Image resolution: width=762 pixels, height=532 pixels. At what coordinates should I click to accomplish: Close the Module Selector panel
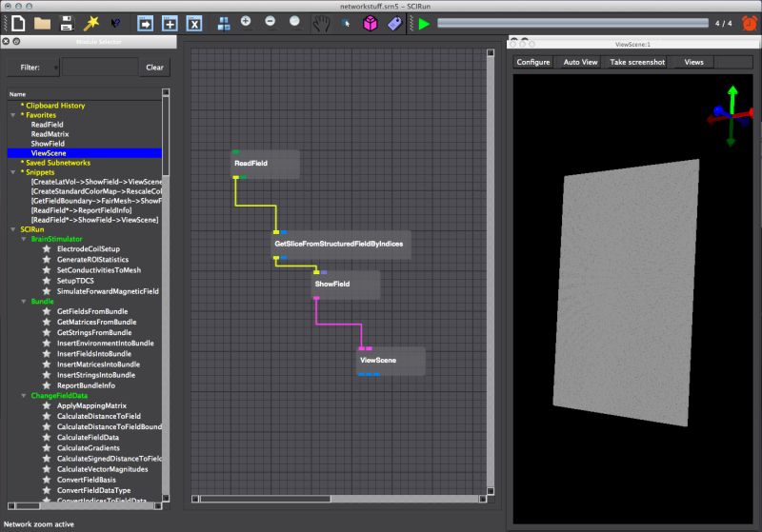6,41
